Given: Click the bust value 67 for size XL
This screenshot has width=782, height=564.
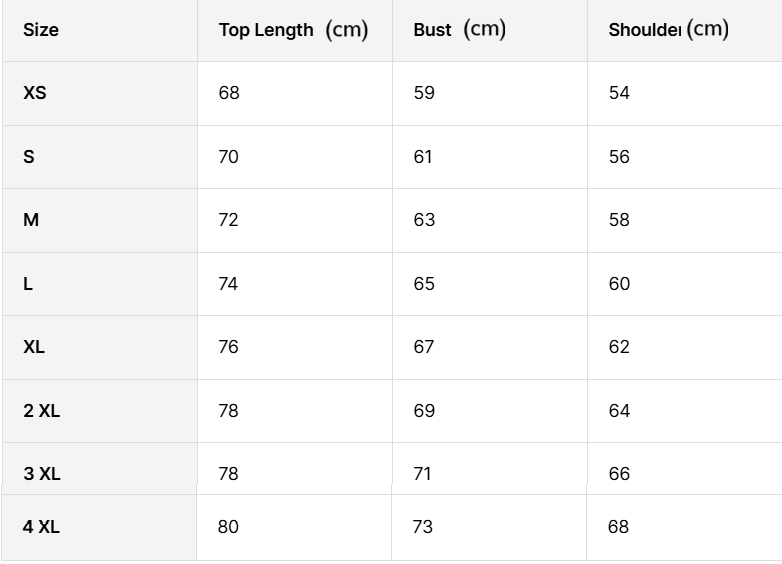Looking at the screenshot, I should [x=424, y=347].
